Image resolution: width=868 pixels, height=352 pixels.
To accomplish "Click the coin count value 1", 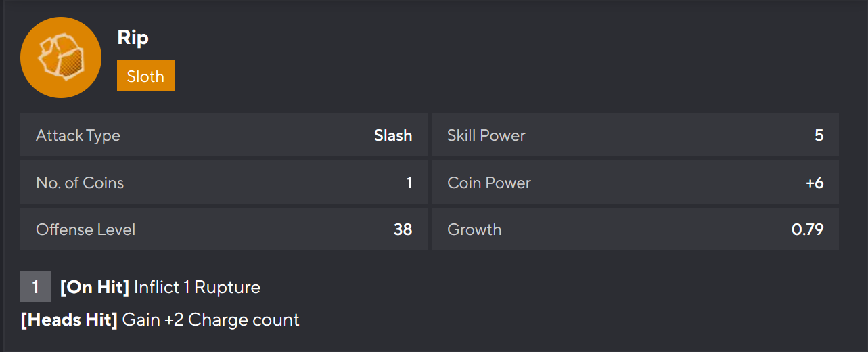I will click(409, 183).
